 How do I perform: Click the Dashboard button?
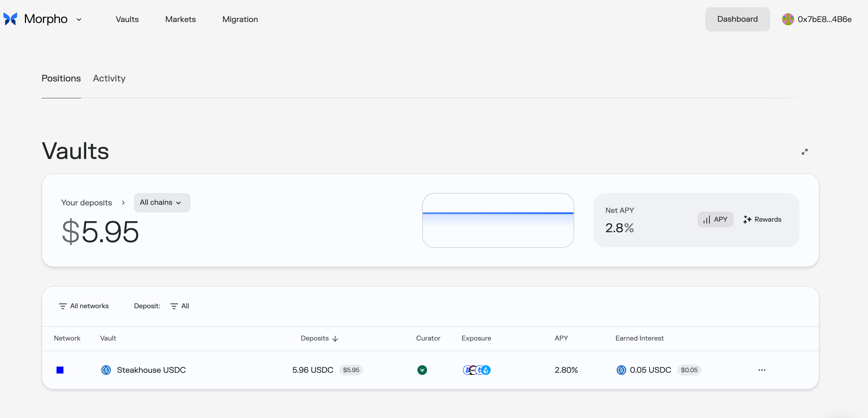[737, 19]
